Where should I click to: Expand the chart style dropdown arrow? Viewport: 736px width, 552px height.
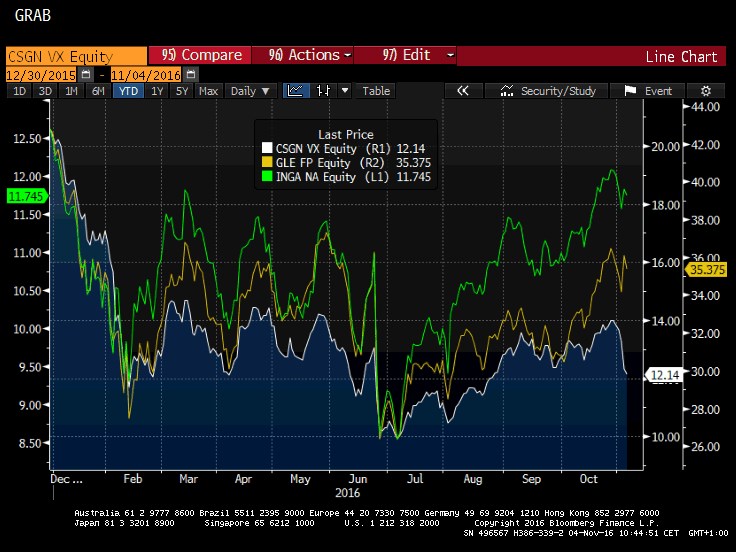345,91
